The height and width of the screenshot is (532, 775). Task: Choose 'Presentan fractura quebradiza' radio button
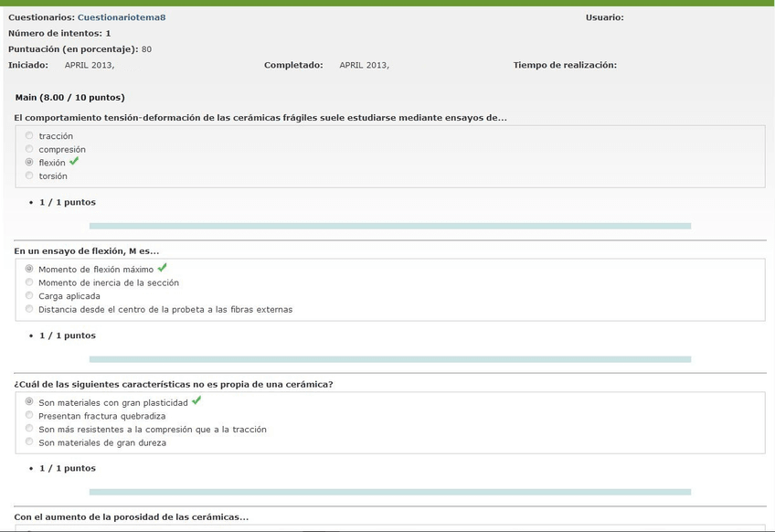coord(29,416)
